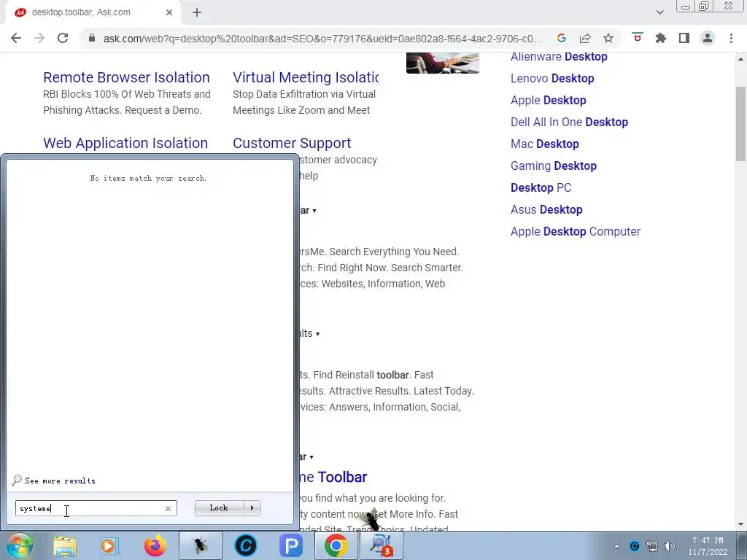Open Apple Desktop Computer related search

point(576,231)
